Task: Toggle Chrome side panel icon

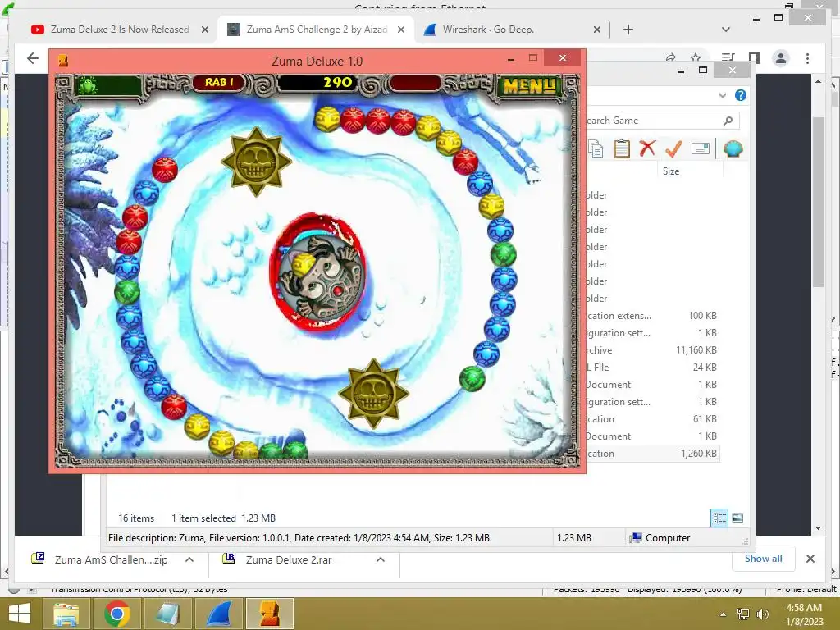Action: coord(755,58)
